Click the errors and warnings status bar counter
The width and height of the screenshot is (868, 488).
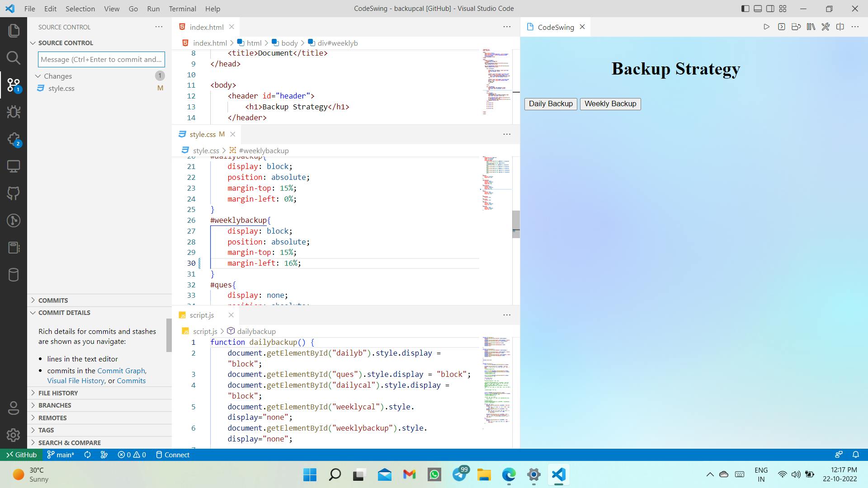(x=132, y=455)
